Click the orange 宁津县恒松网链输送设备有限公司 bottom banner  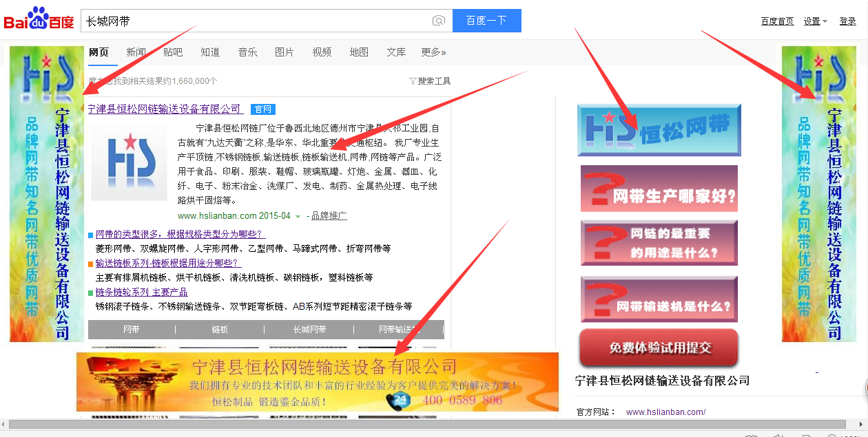click(x=318, y=382)
